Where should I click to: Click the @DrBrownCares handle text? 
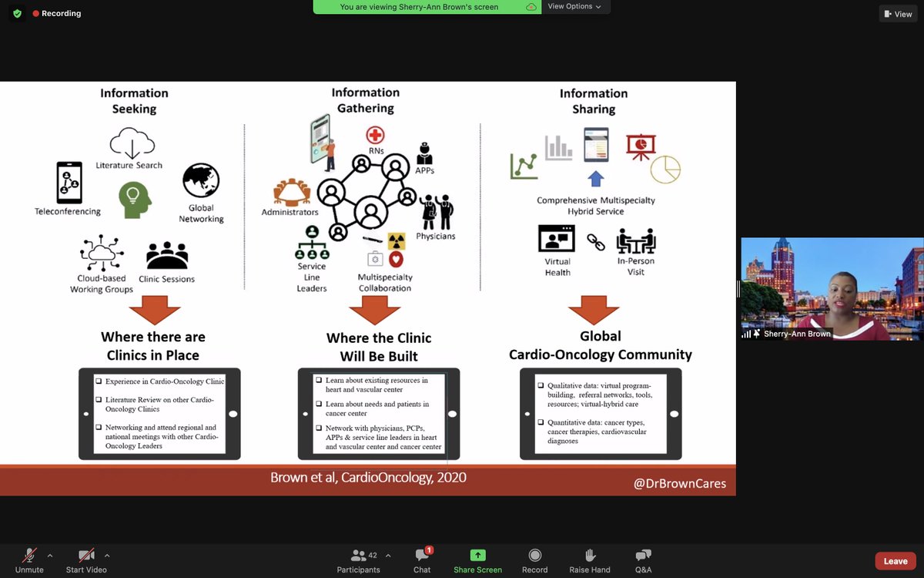pyautogui.click(x=678, y=484)
